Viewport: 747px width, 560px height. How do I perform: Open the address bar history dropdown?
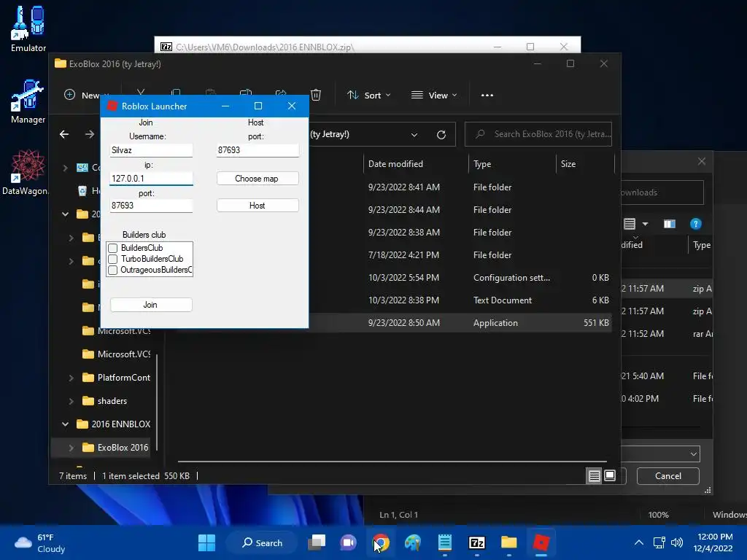click(414, 135)
